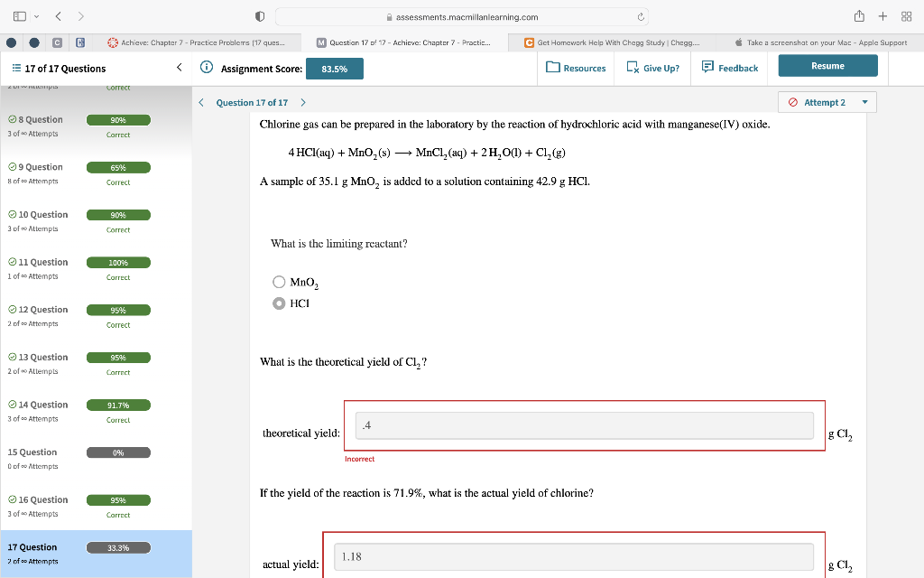Click the '1 of ∞ Attempts' text

pyautogui.click(x=33, y=276)
